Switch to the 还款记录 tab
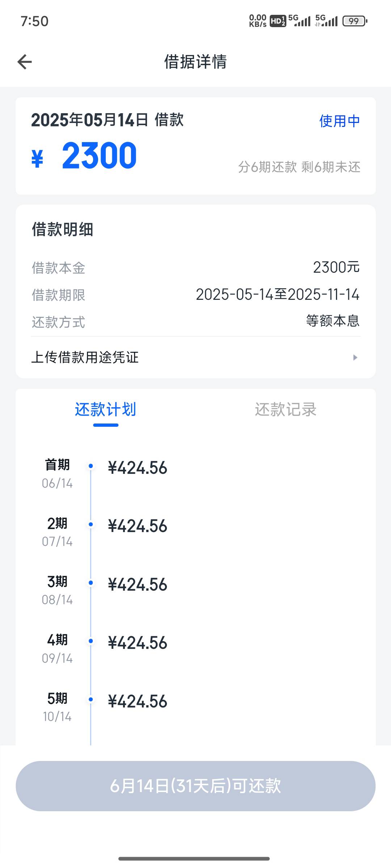Viewport: 391px width, 868px height. pyautogui.click(x=286, y=410)
